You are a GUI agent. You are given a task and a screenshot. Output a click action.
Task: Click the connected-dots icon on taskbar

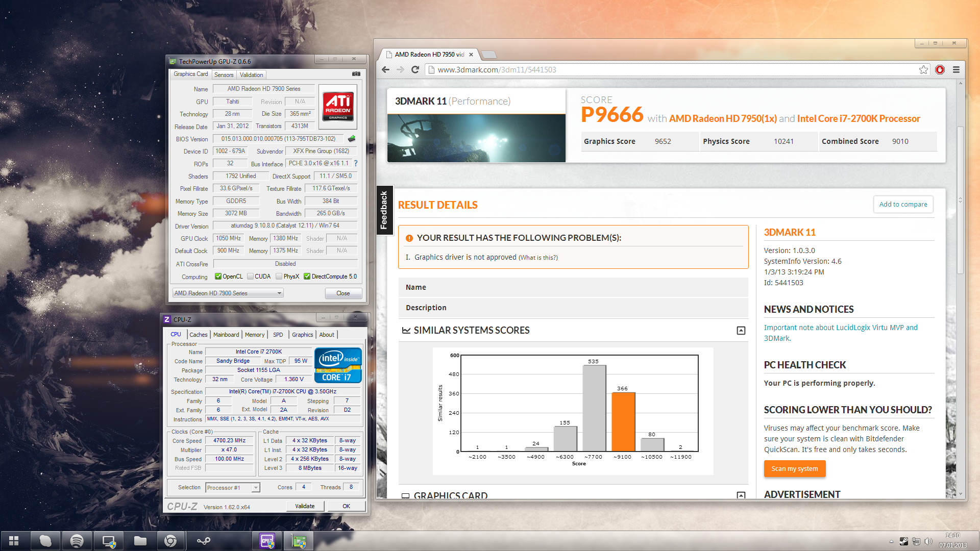tap(203, 541)
